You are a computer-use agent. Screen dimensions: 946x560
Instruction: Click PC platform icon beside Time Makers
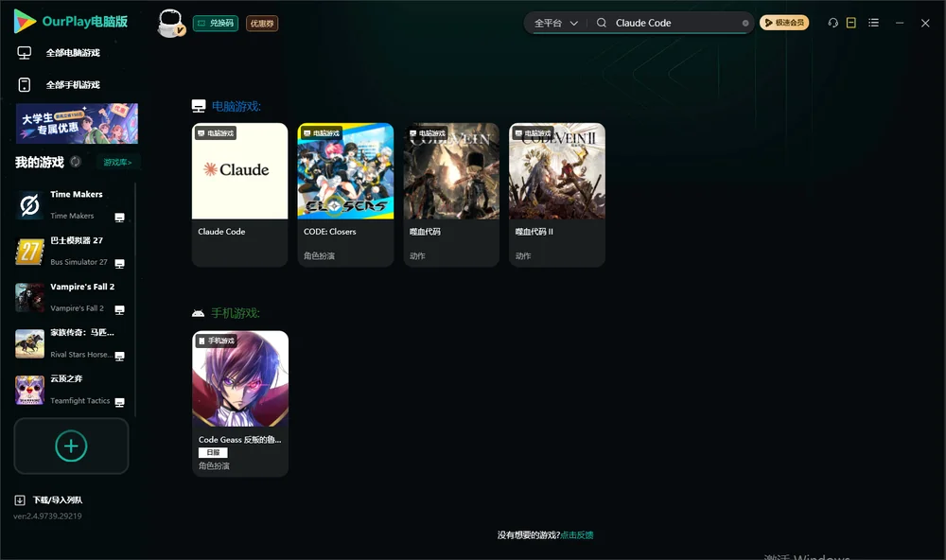coord(119,218)
